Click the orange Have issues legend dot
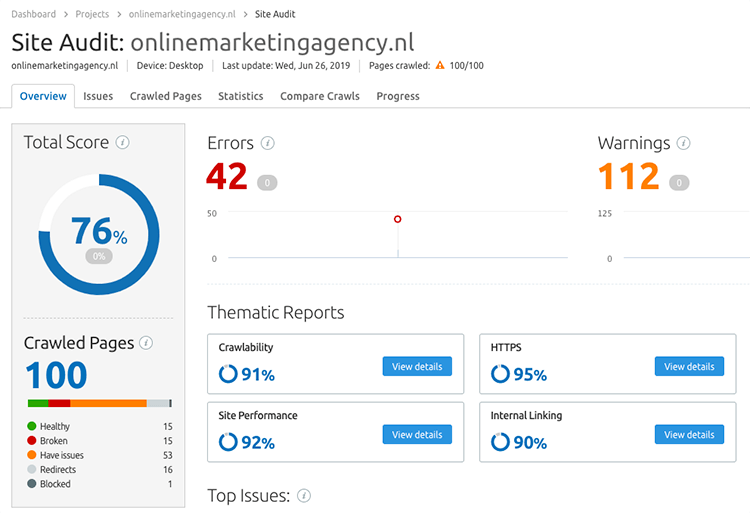Image resolution: width=750 pixels, height=513 pixels. point(32,455)
